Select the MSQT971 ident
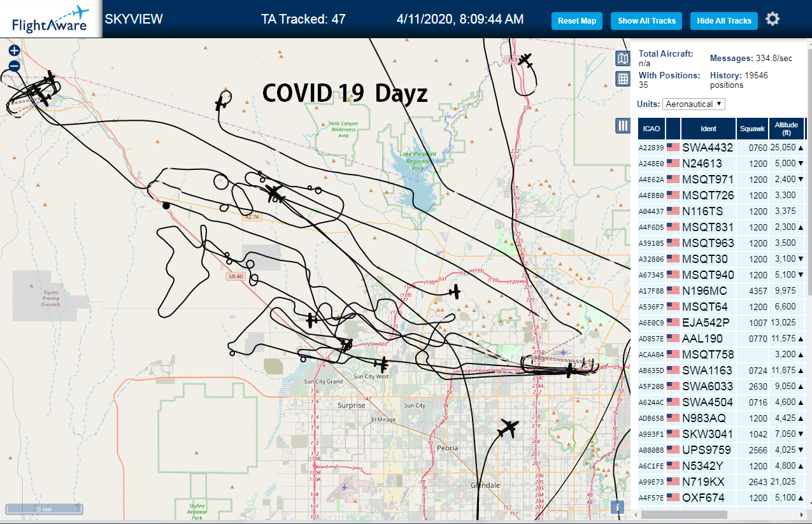Viewport: 812px width, 524px height. click(x=708, y=180)
